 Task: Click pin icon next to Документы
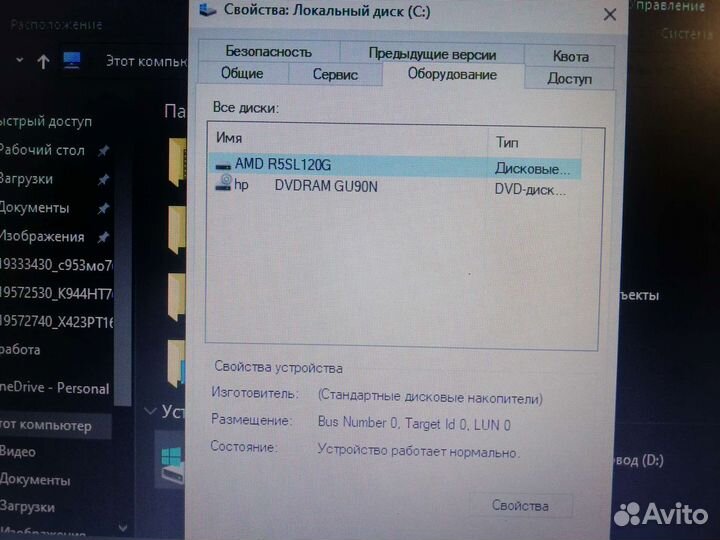click(103, 208)
